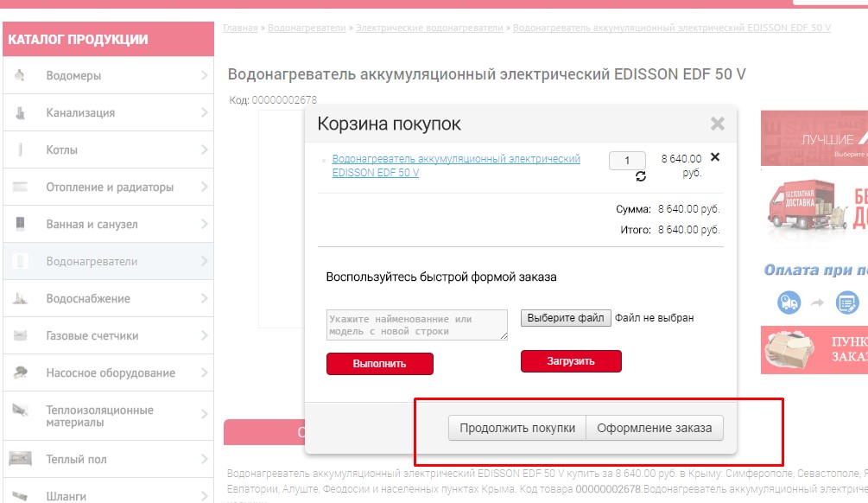The height and width of the screenshot is (503, 868).
Task: Expand the Котлы category arrow
Action: tap(204, 150)
